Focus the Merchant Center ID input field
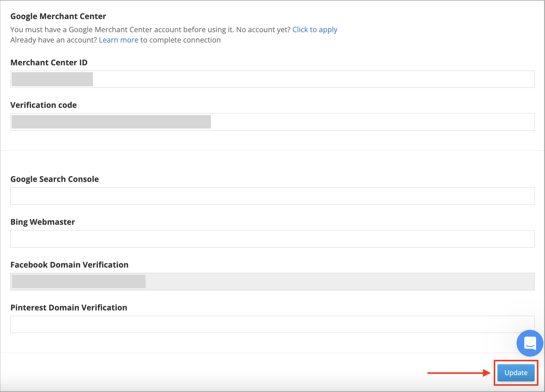This screenshot has width=545, height=392. 272,79
